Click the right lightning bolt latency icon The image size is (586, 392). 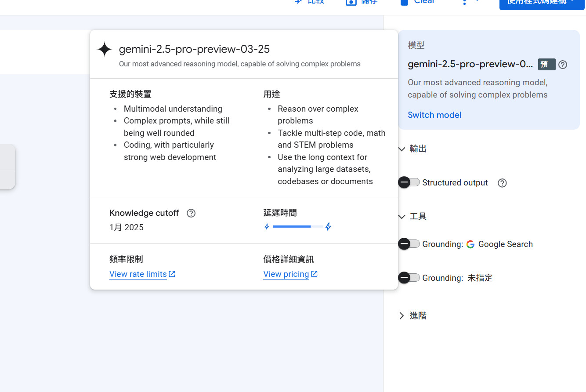328,227
